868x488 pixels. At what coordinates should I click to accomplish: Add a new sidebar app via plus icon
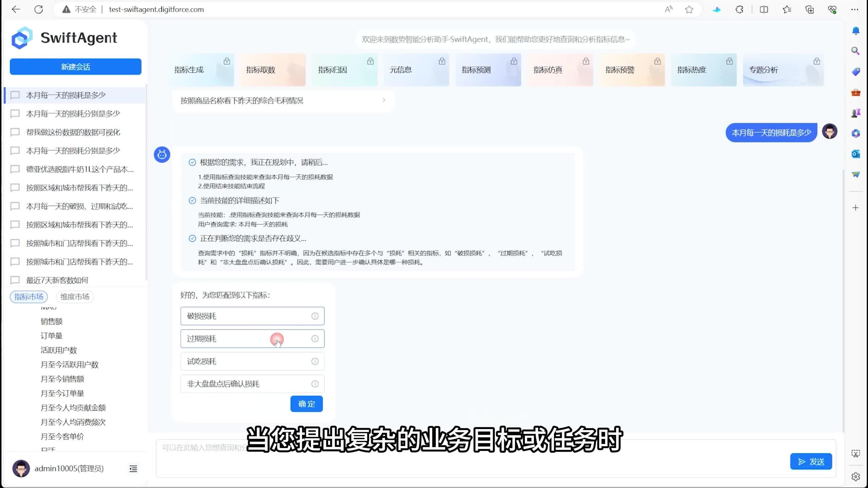tap(855, 207)
